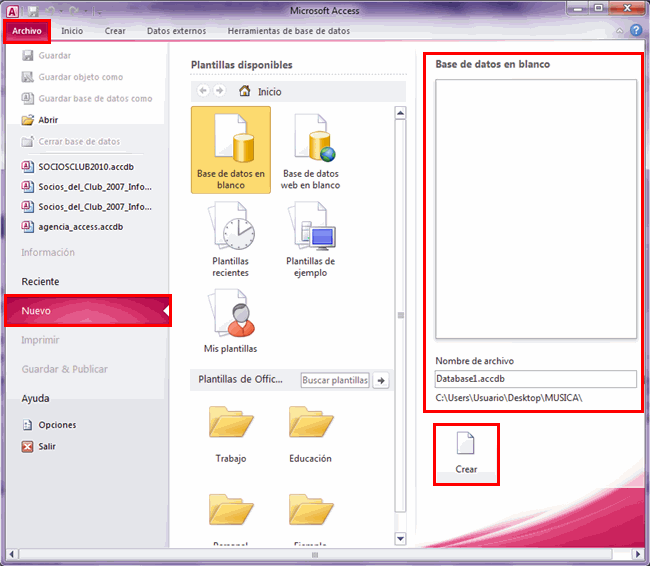Select Base de datos en blanco template
The height and width of the screenshot is (566, 650).
tap(231, 150)
